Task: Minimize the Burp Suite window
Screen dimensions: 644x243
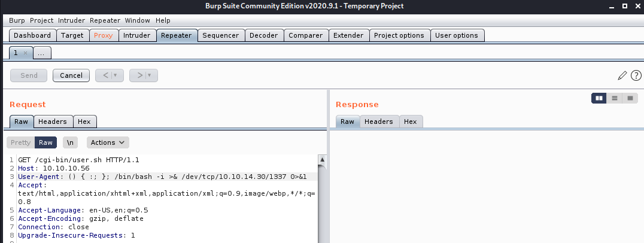Action: click(x=613, y=6)
